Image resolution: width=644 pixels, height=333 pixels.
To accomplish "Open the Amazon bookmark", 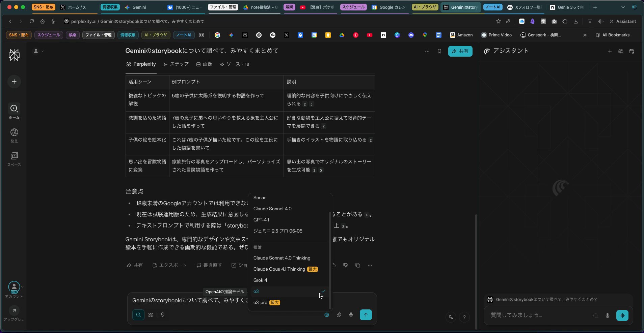I will tap(461, 35).
